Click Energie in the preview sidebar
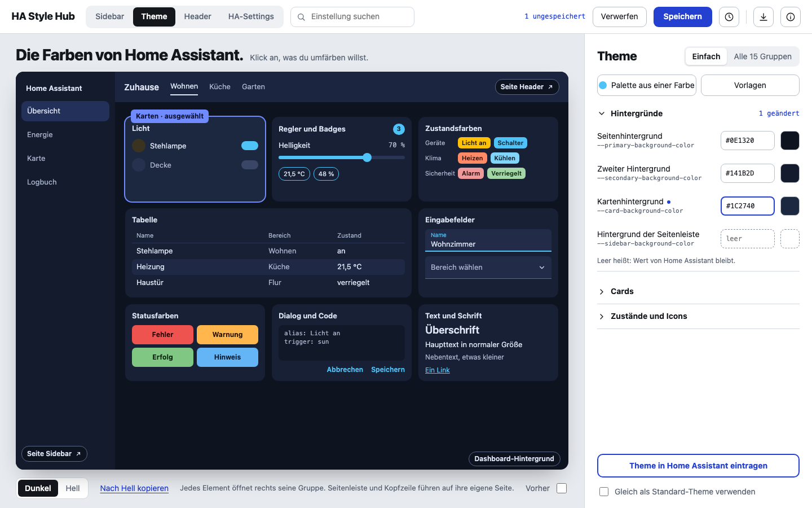The width and height of the screenshot is (812, 508). pyautogui.click(x=65, y=135)
